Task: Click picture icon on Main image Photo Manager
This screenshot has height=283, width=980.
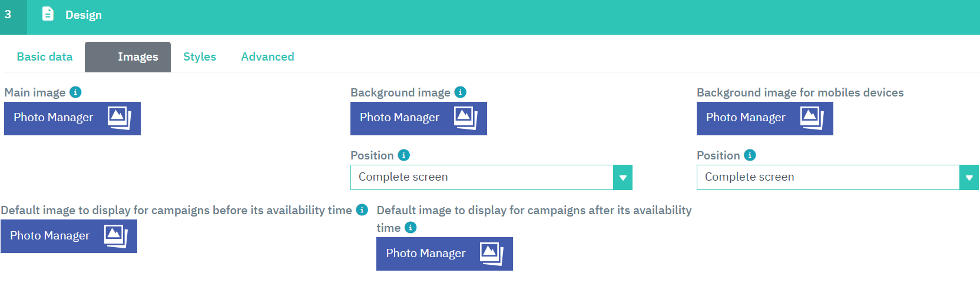Action: (119, 118)
